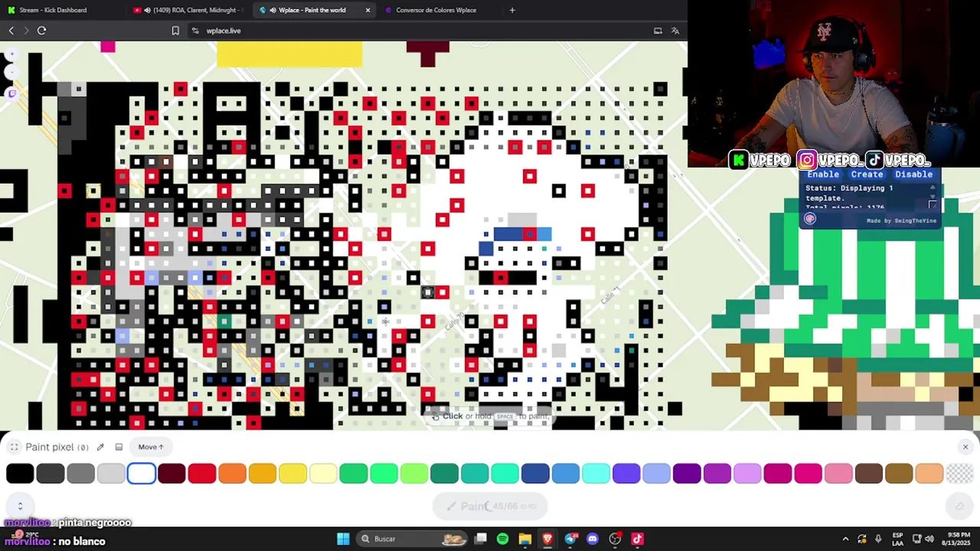Disable the template overlay
The image size is (980, 551).
tap(913, 174)
